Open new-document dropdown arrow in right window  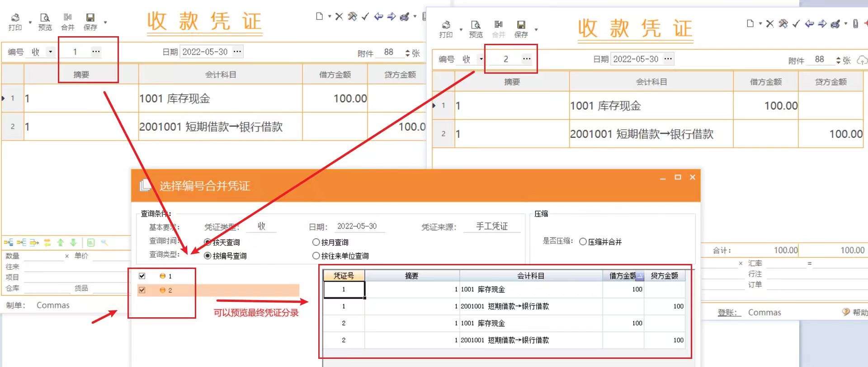(x=760, y=24)
